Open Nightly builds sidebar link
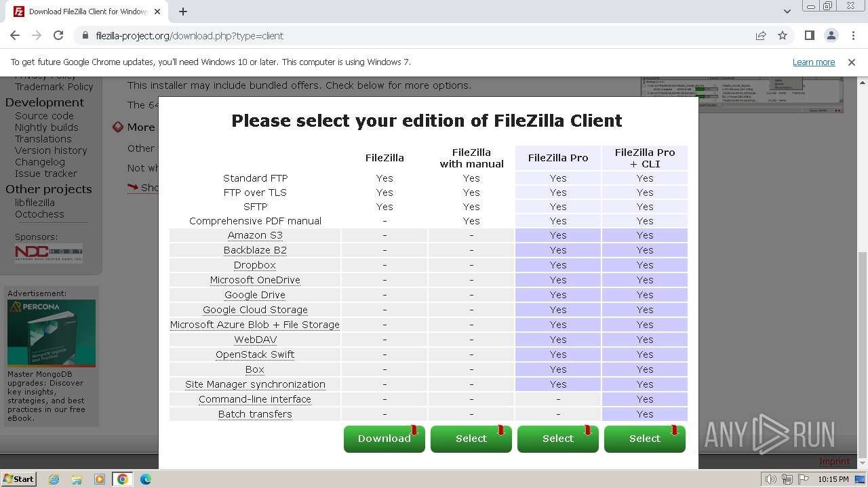 [47, 127]
